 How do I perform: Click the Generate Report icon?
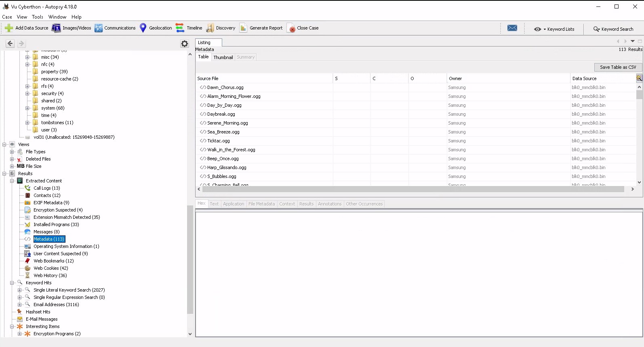[243, 28]
